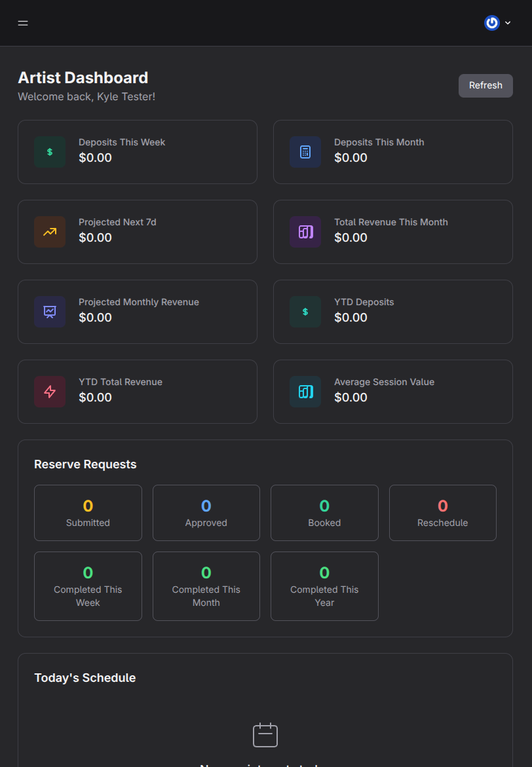The height and width of the screenshot is (767, 532).
Task: Select the Submitted reserve requests counter
Action: click(x=88, y=513)
